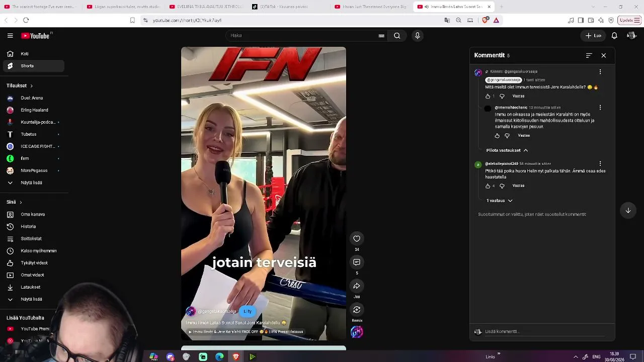This screenshot has height=362, width=644.
Task: Dislike the InternalMechanic reply
Action: [507, 136]
